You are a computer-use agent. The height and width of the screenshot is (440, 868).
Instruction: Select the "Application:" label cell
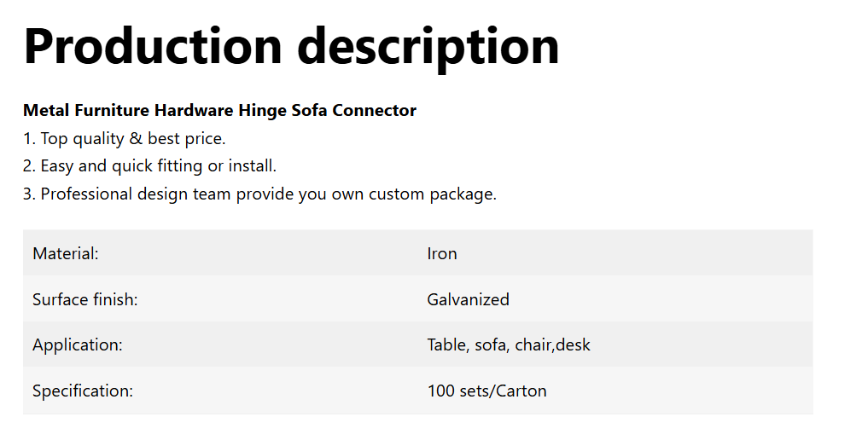[x=78, y=345]
